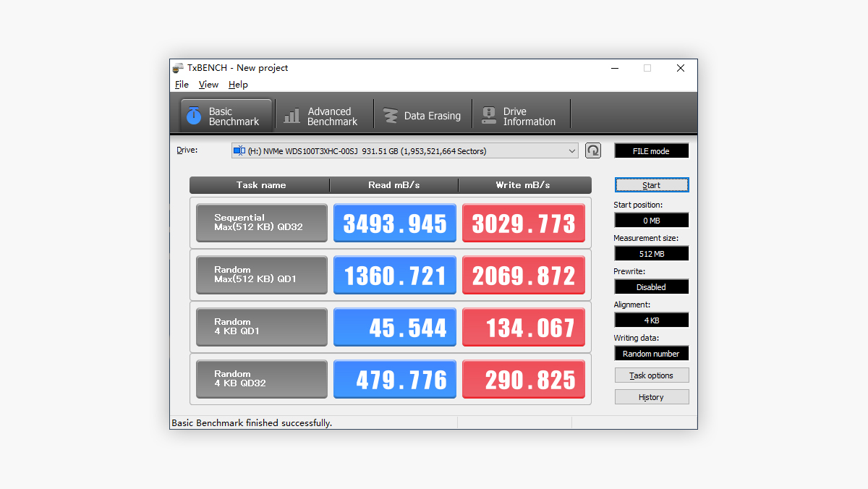
Task: Click the FILE mode indicator
Action: tap(651, 151)
